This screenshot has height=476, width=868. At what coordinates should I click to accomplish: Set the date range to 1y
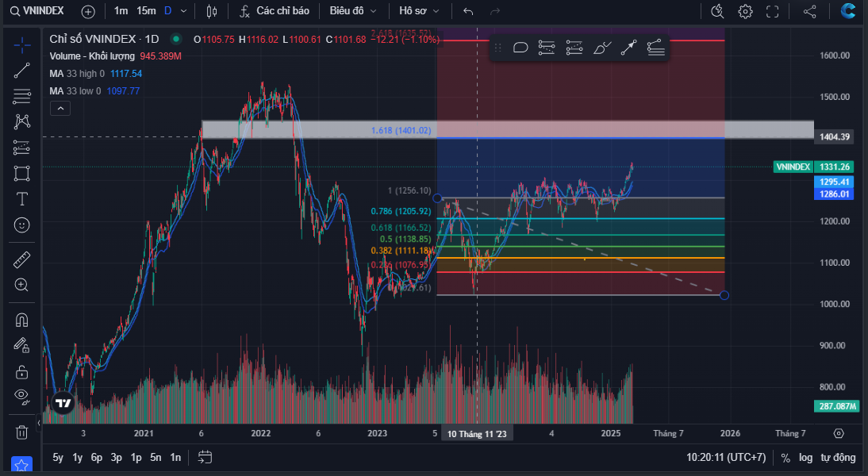(78, 457)
